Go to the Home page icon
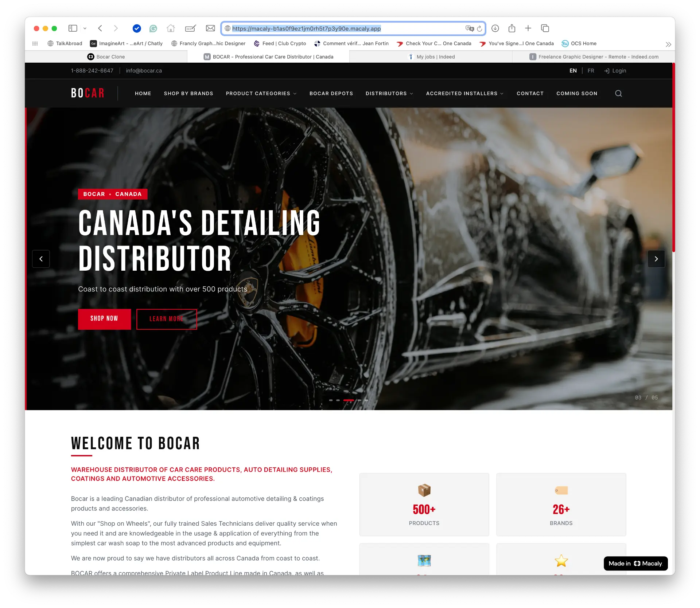This screenshot has height=608, width=700. tap(171, 28)
